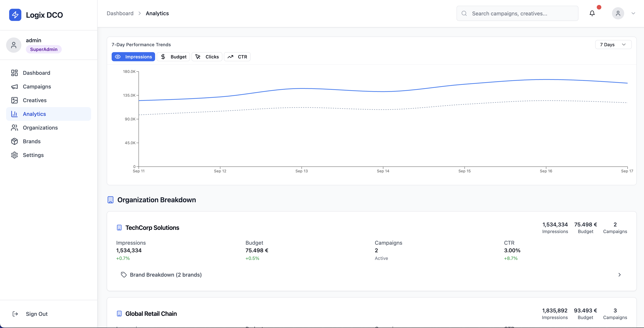Select the Creatives image icon

[14, 100]
